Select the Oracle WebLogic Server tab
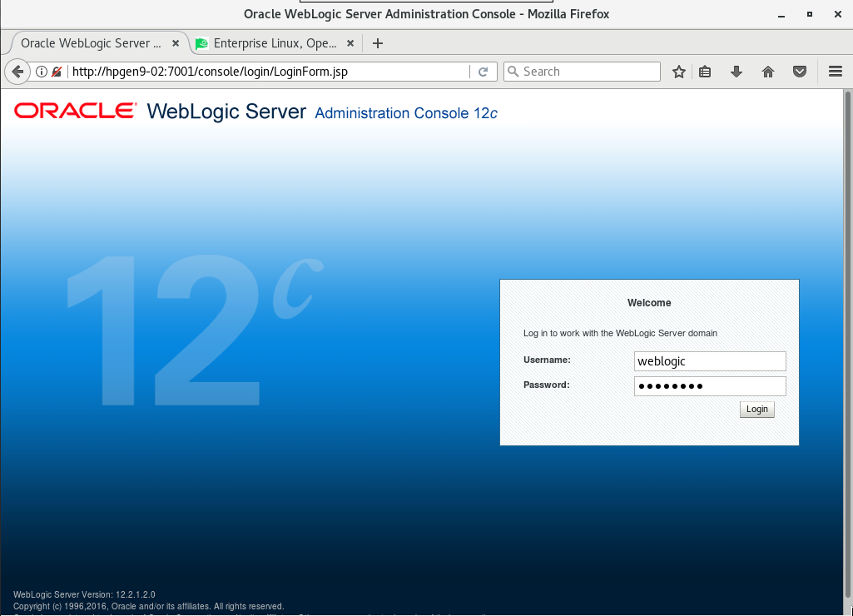Viewport: 853px width, 616px height. click(92, 43)
